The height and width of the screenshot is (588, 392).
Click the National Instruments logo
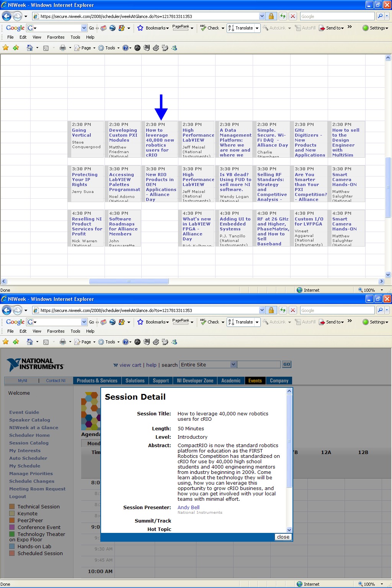click(x=35, y=364)
